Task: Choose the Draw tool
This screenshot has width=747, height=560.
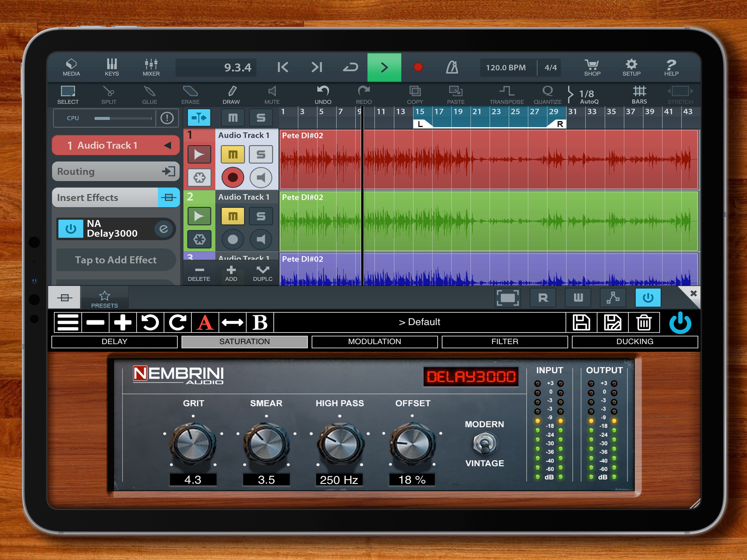Action: point(231,95)
